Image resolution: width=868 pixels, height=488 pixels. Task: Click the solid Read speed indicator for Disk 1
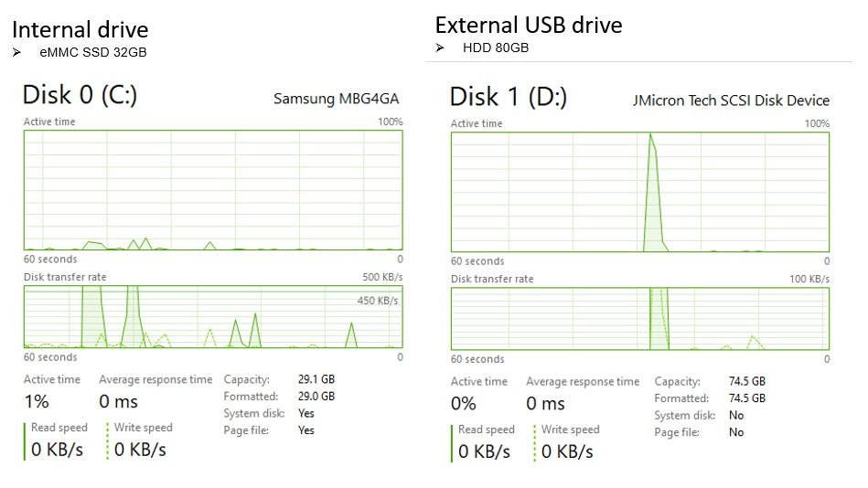452,444
